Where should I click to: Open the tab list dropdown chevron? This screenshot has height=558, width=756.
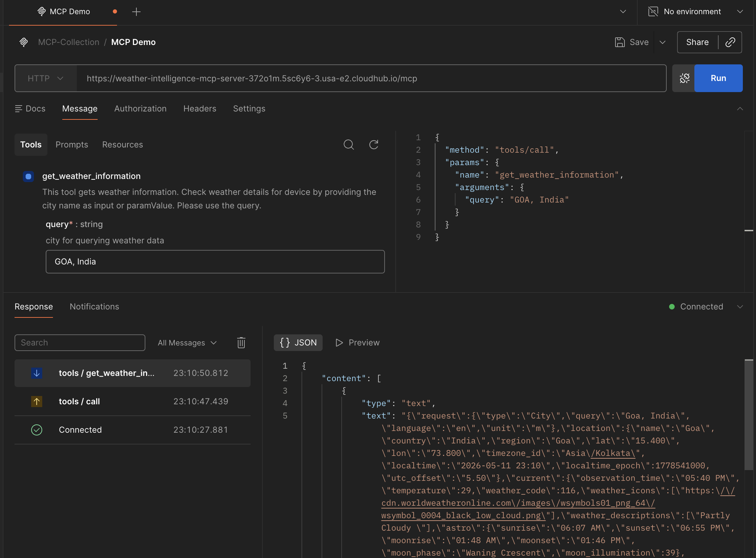coord(623,11)
